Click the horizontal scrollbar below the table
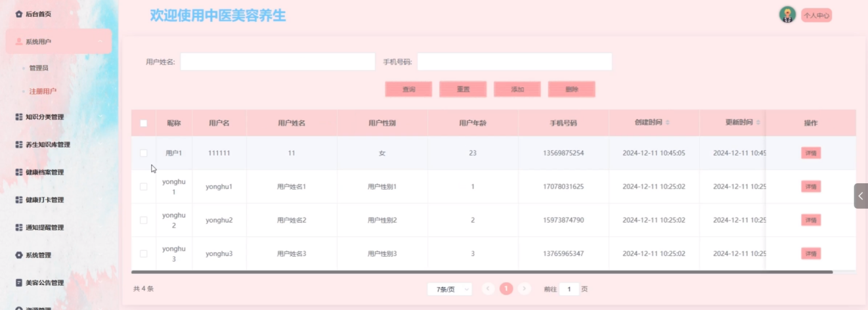 coord(482,272)
